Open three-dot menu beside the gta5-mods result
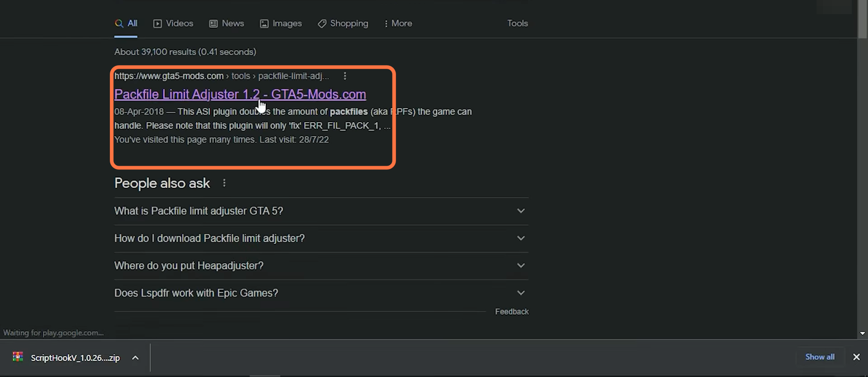Viewport: 868px width, 377px height. (345, 76)
